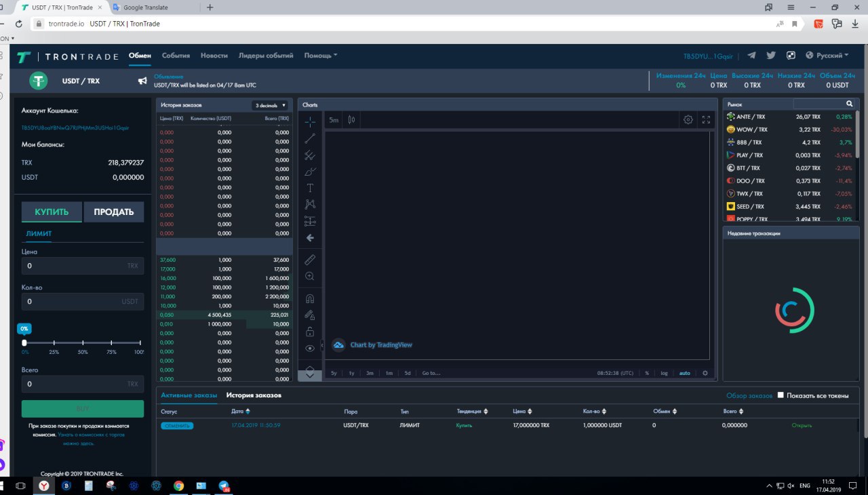868x495 pixels.
Task: Select the 'КУПИТЬ' buy button
Action: click(52, 212)
